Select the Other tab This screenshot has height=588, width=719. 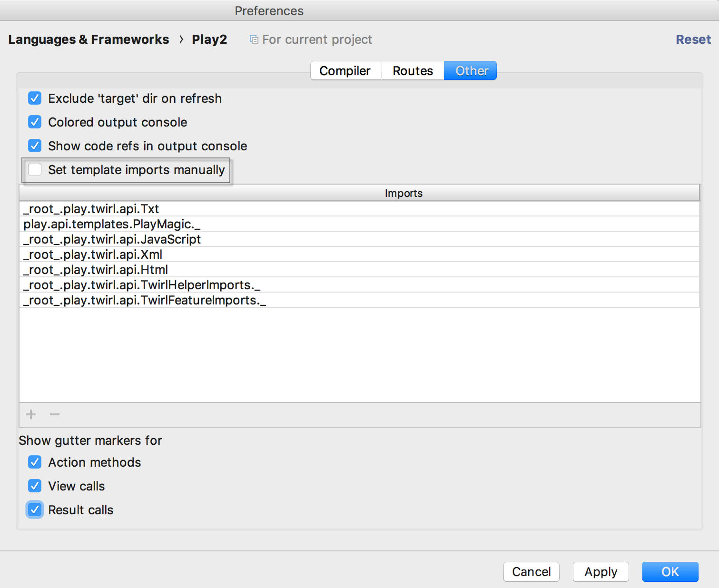[471, 71]
